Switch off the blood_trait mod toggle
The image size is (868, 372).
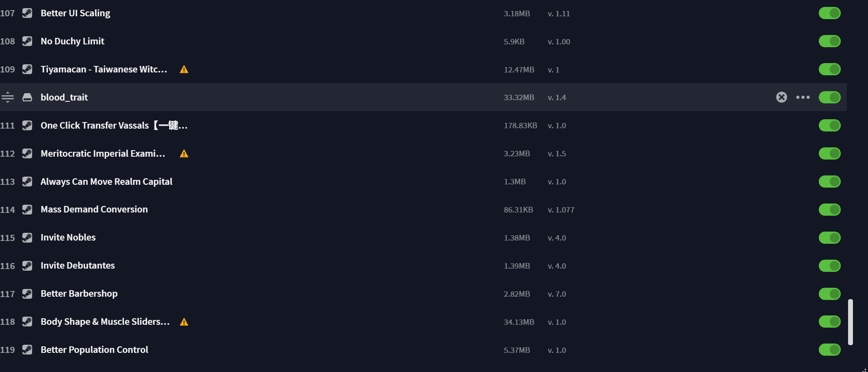pyautogui.click(x=829, y=97)
